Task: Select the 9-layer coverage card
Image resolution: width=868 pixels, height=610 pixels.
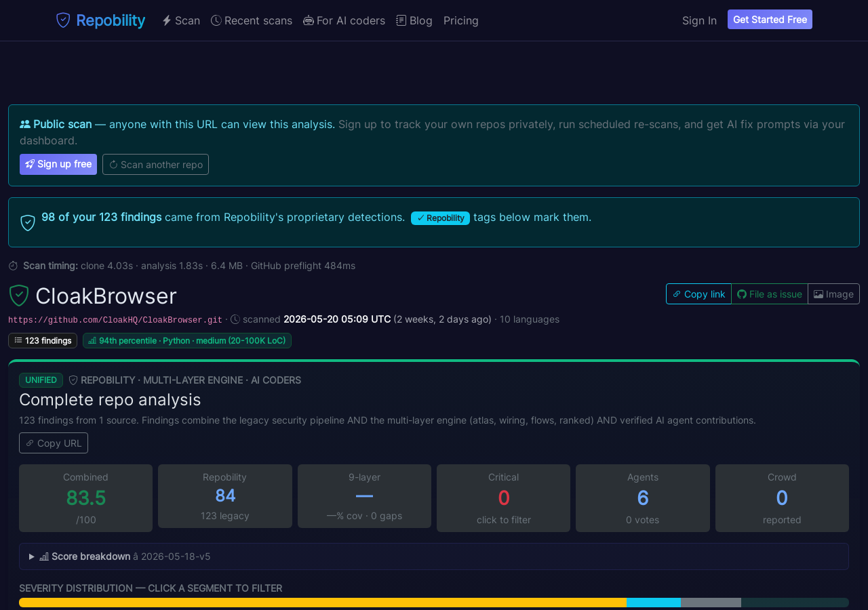Action: 364,496
